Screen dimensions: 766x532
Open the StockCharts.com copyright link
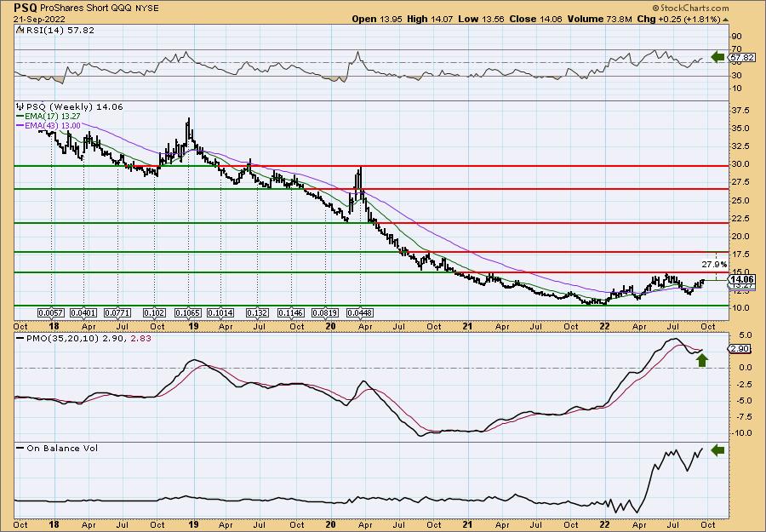(690, 8)
